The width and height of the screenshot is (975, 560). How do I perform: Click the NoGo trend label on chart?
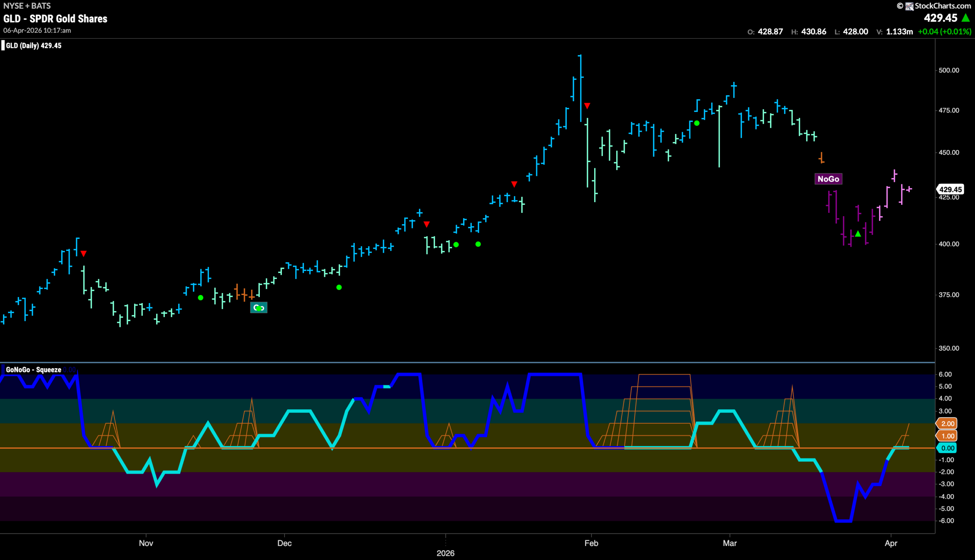coord(828,179)
